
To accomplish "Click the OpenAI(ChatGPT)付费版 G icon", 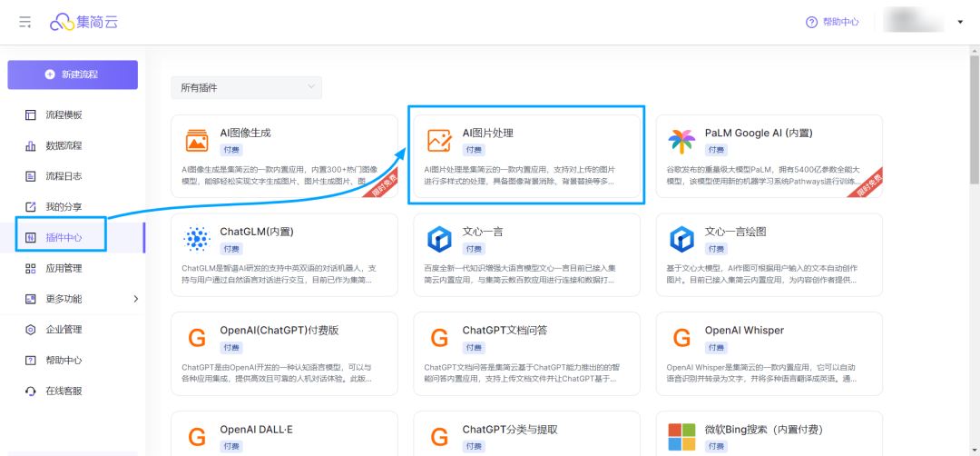I will point(197,338).
